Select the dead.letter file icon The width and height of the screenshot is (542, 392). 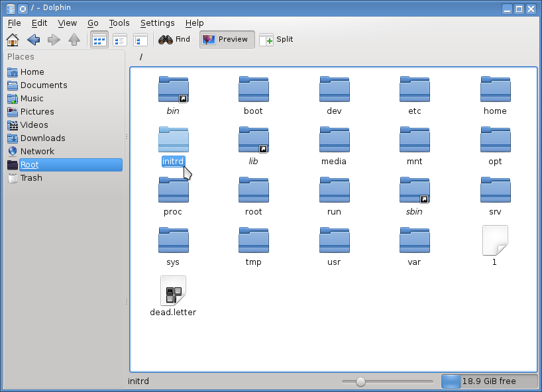coord(173,291)
